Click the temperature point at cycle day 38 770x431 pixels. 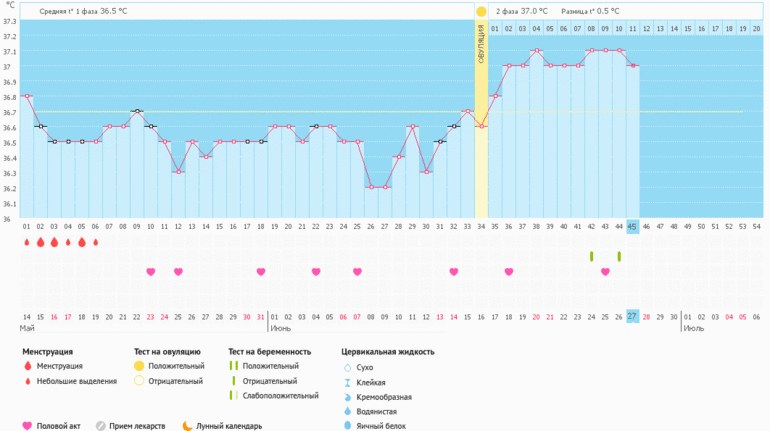[536, 51]
